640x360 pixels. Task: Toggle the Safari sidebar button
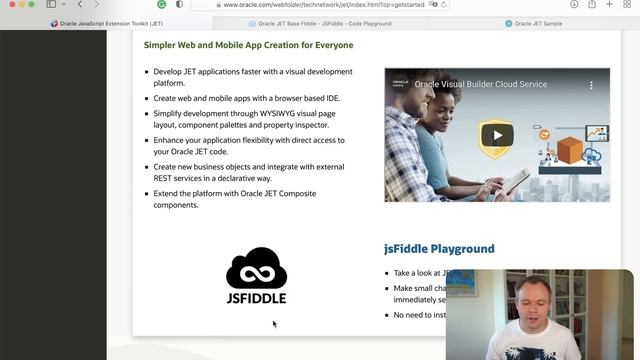51,4
